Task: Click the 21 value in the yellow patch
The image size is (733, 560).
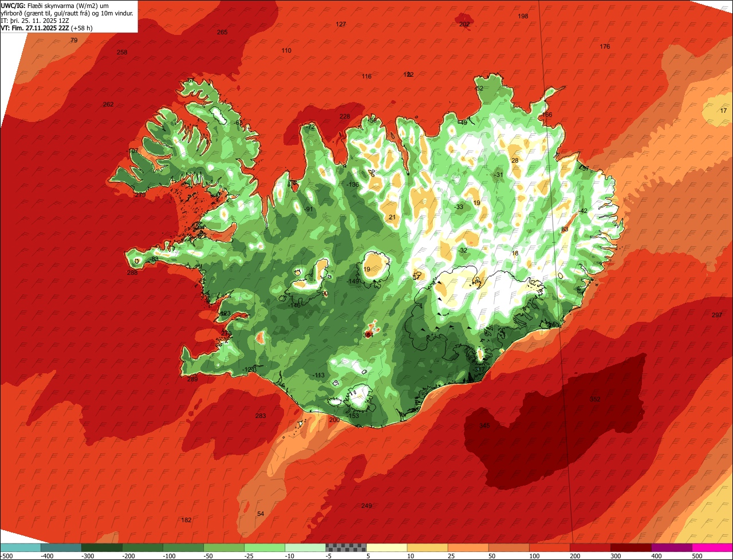Action: coord(392,217)
